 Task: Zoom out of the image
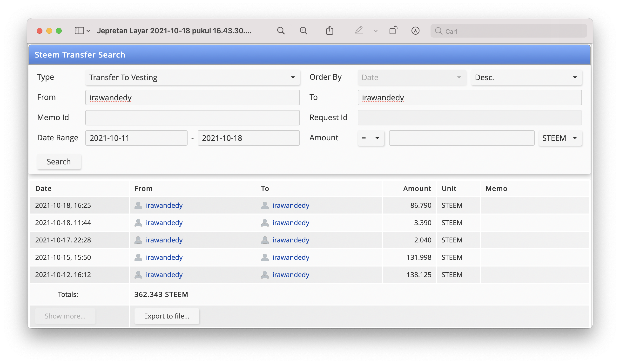[x=281, y=31]
